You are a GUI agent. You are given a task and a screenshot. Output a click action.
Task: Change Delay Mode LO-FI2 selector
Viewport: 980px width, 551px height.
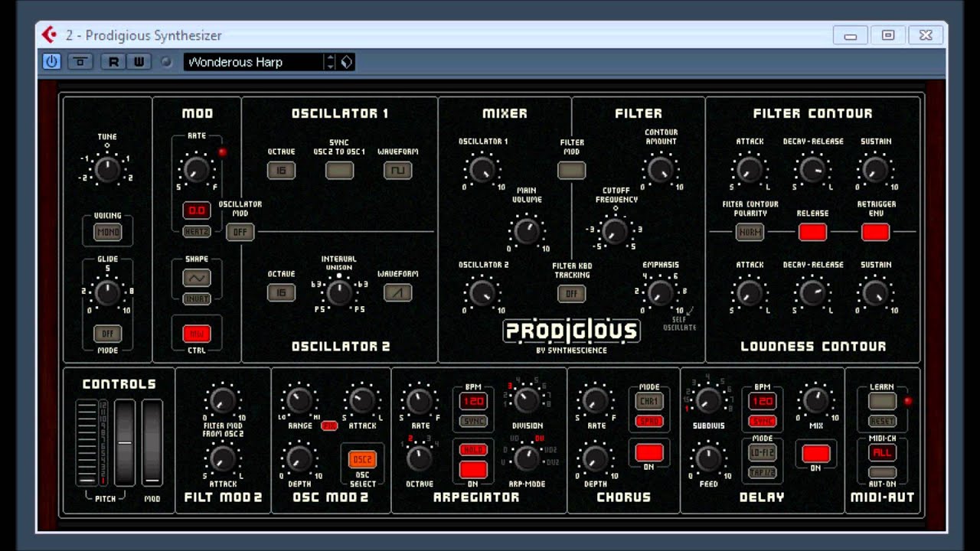click(x=762, y=452)
